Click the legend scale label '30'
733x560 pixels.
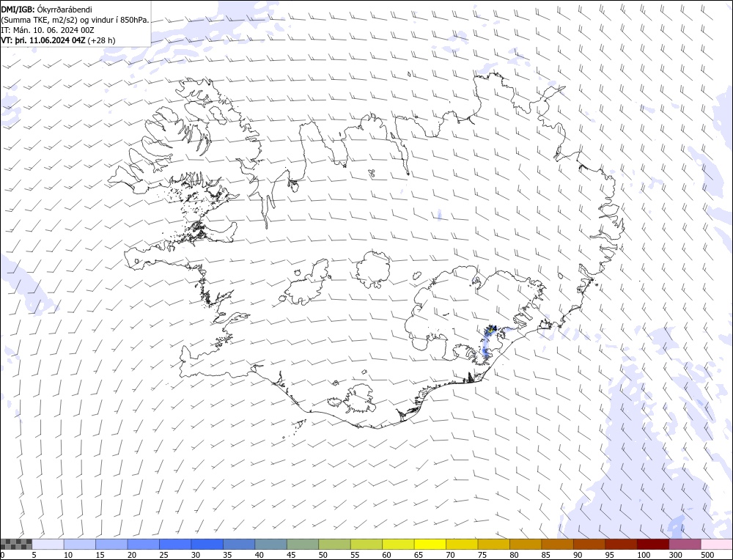pyautogui.click(x=196, y=555)
